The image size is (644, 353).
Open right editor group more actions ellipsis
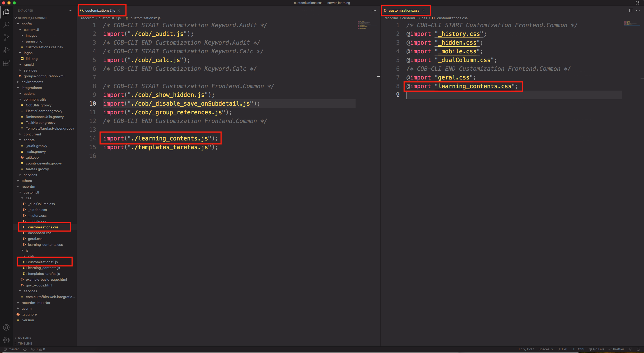pyautogui.click(x=638, y=11)
